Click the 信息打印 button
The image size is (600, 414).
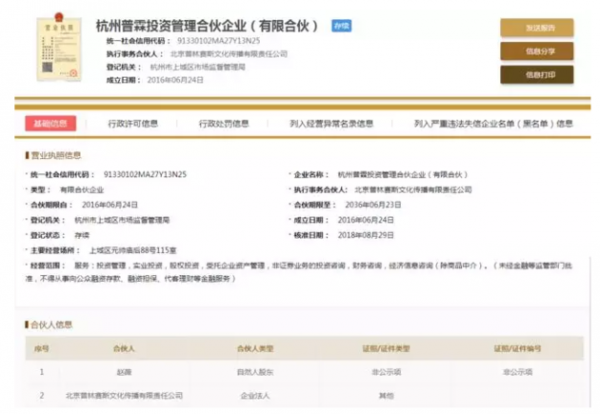537,75
